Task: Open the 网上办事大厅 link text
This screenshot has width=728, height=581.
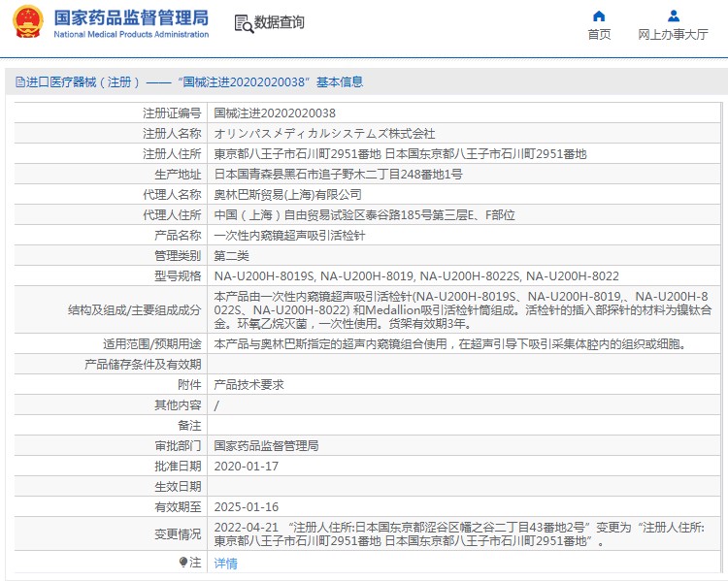Action: click(673, 34)
